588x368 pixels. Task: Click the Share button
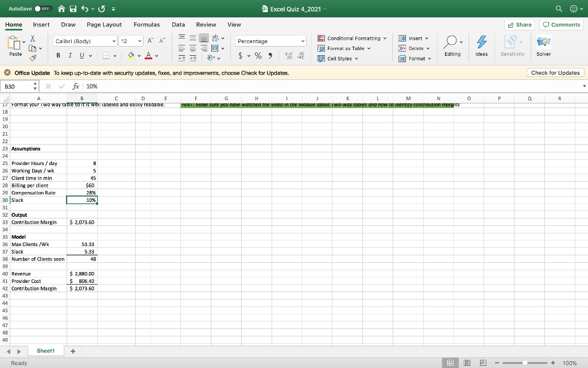coord(519,25)
